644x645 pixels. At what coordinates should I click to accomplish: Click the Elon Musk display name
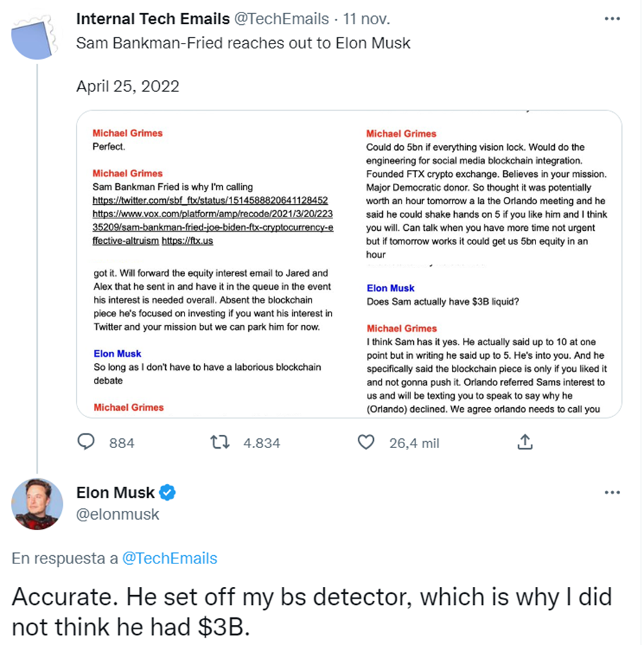tap(115, 493)
